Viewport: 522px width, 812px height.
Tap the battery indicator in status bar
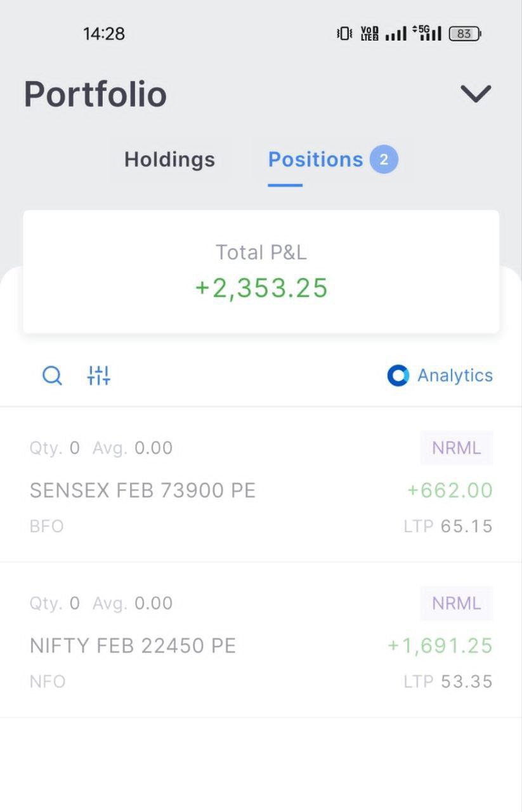coord(464,34)
